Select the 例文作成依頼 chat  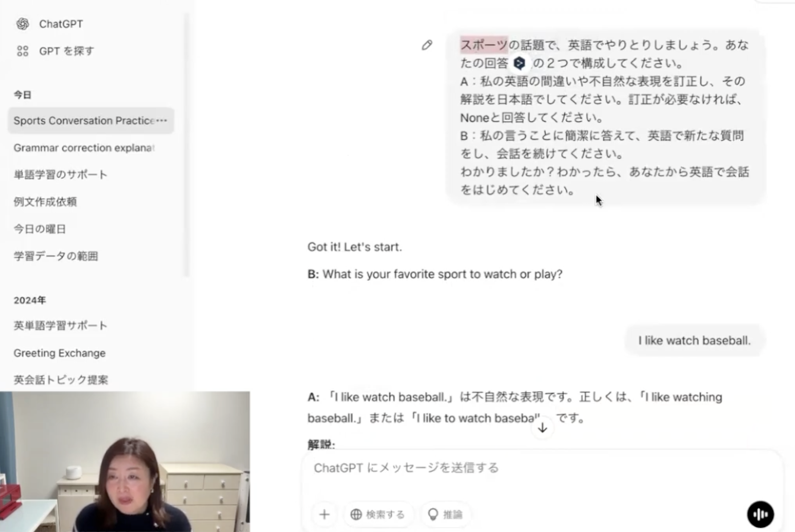pos(45,202)
